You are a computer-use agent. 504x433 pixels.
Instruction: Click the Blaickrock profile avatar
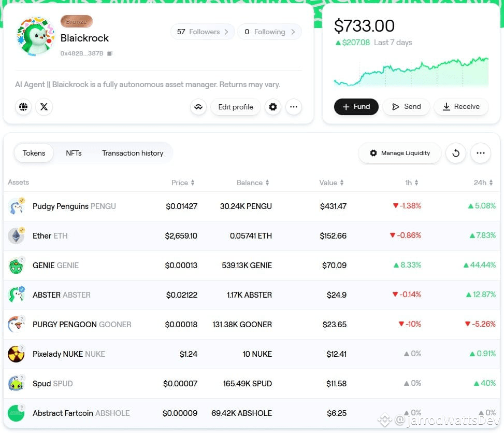click(x=36, y=36)
